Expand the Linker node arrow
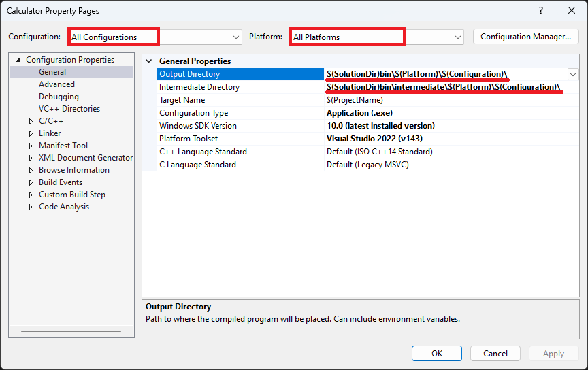 tap(31, 133)
